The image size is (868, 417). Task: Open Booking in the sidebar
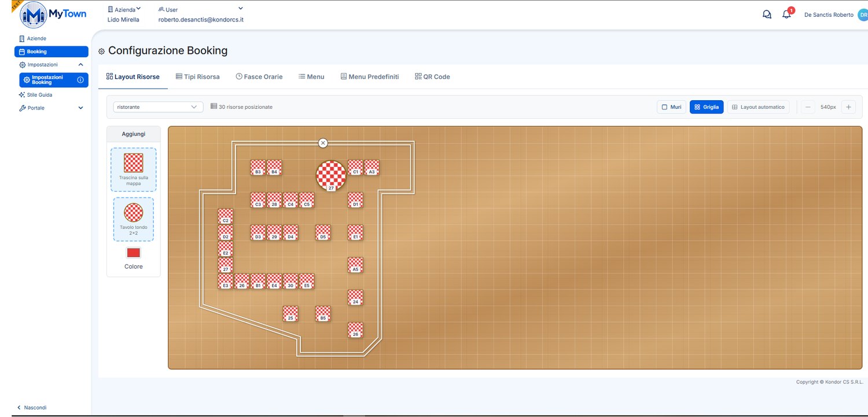[x=52, y=52]
